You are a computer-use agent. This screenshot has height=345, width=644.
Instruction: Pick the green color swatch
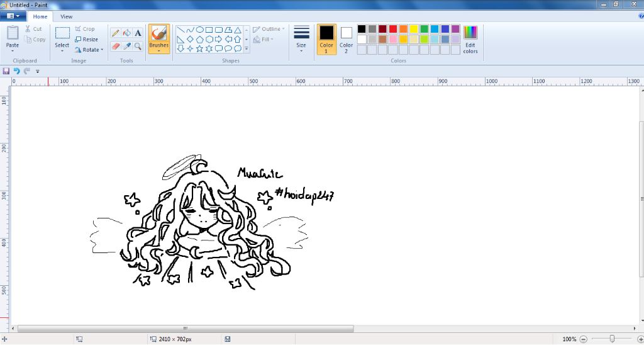(425, 29)
